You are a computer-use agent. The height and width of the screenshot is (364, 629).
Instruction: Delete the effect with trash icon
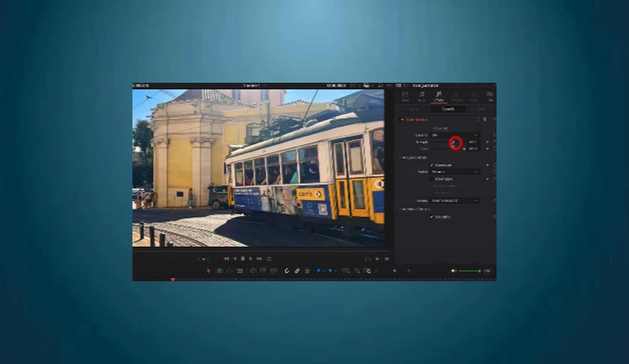485,120
